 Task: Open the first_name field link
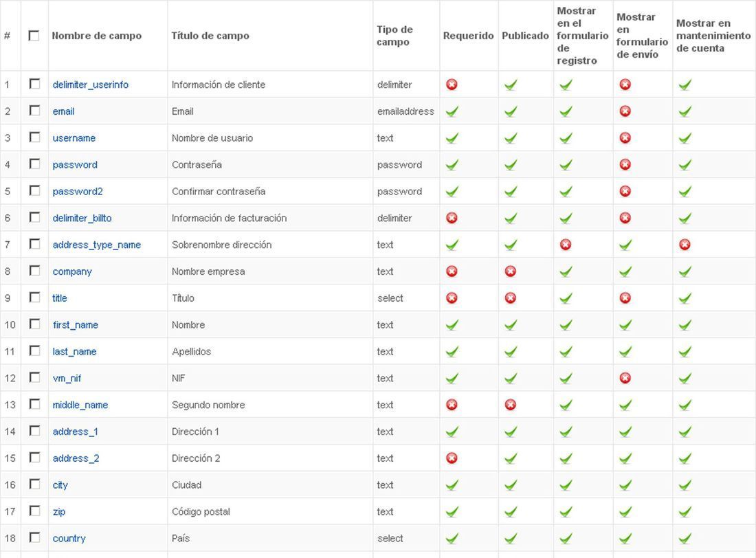pos(75,325)
